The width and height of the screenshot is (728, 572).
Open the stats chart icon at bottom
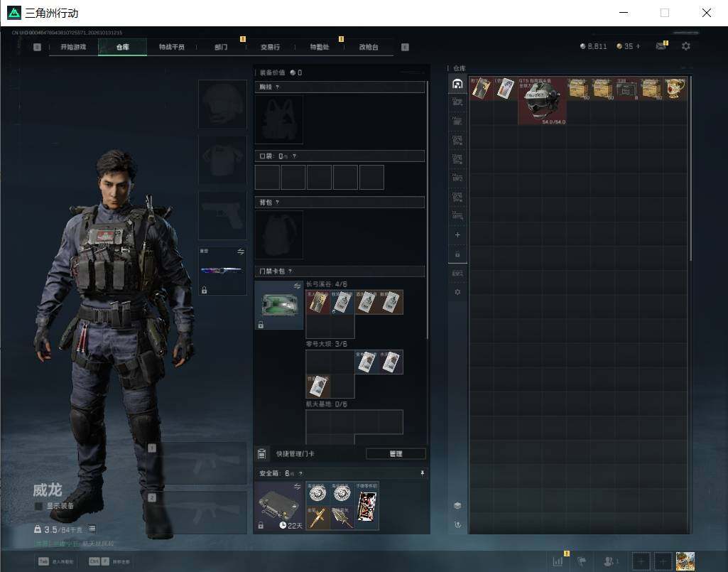click(558, 561)
